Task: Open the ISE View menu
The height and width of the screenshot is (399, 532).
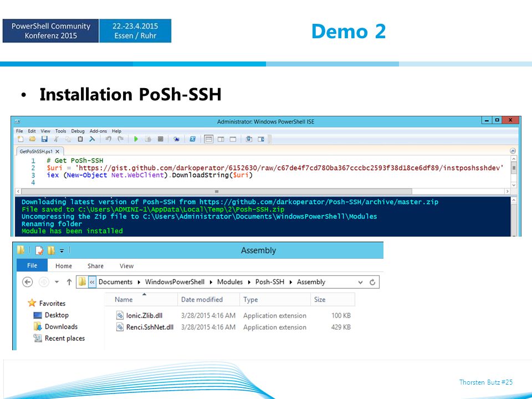Action: (45, 131)
